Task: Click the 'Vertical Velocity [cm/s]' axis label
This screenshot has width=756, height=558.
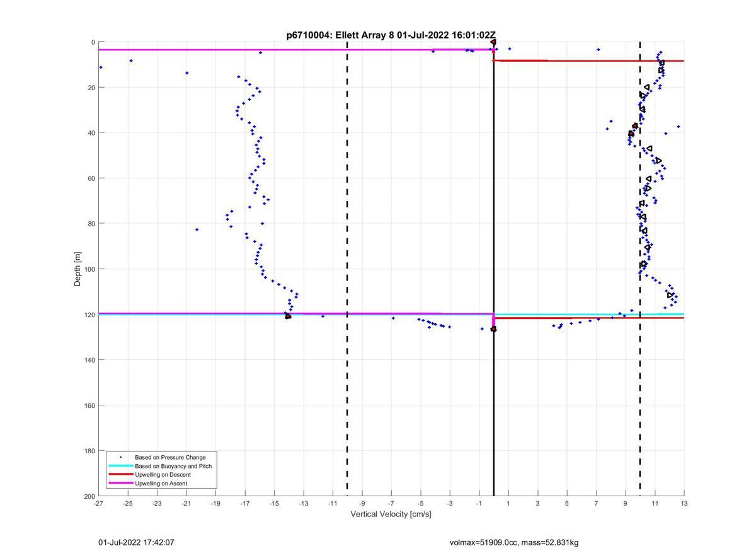Action: tap(391, 514)
